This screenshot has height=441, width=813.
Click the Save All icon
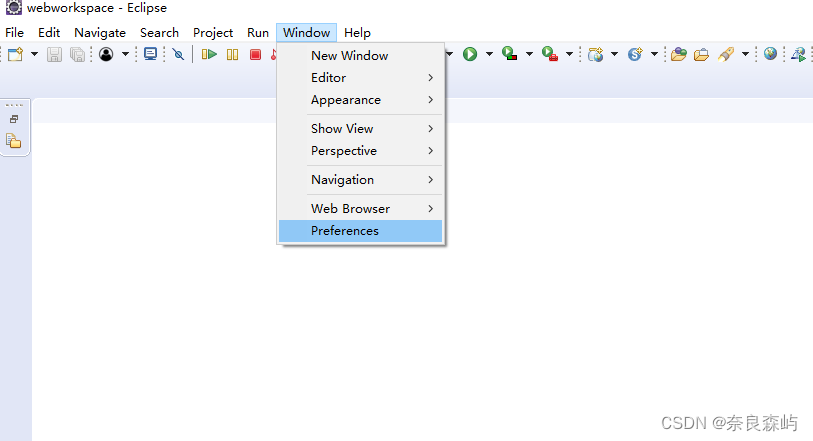tap(77, 54)
